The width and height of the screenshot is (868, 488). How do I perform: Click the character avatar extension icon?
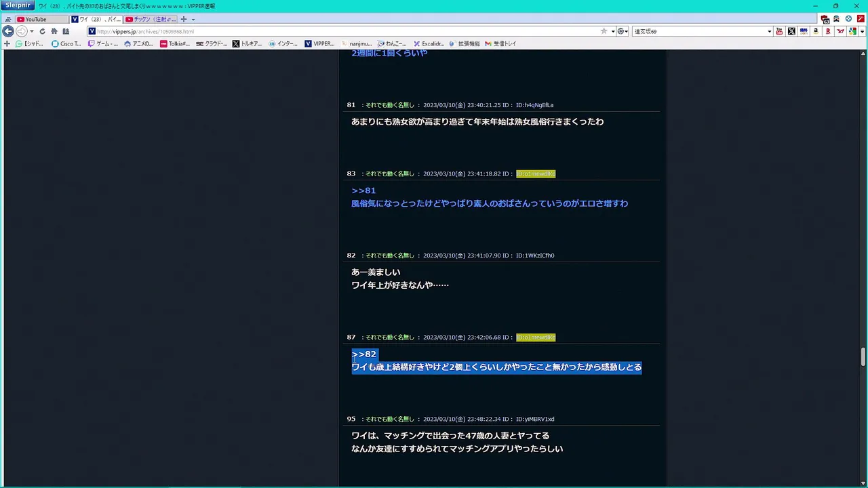pos(837,19)
